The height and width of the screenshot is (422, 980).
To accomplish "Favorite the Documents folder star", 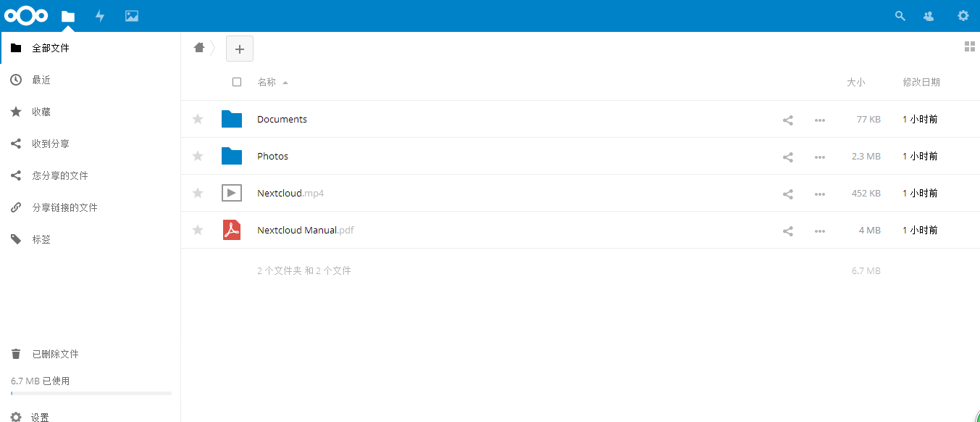I will (x=197, y=119).
